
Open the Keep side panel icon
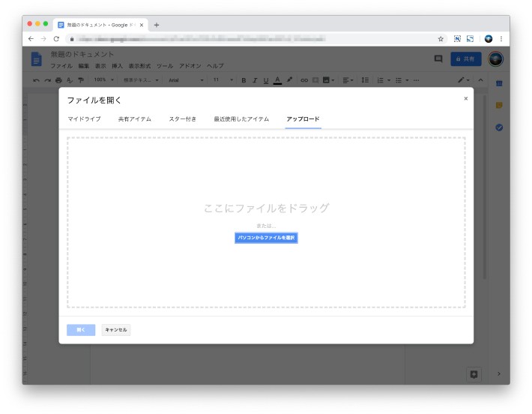click(x=499, y=105)
